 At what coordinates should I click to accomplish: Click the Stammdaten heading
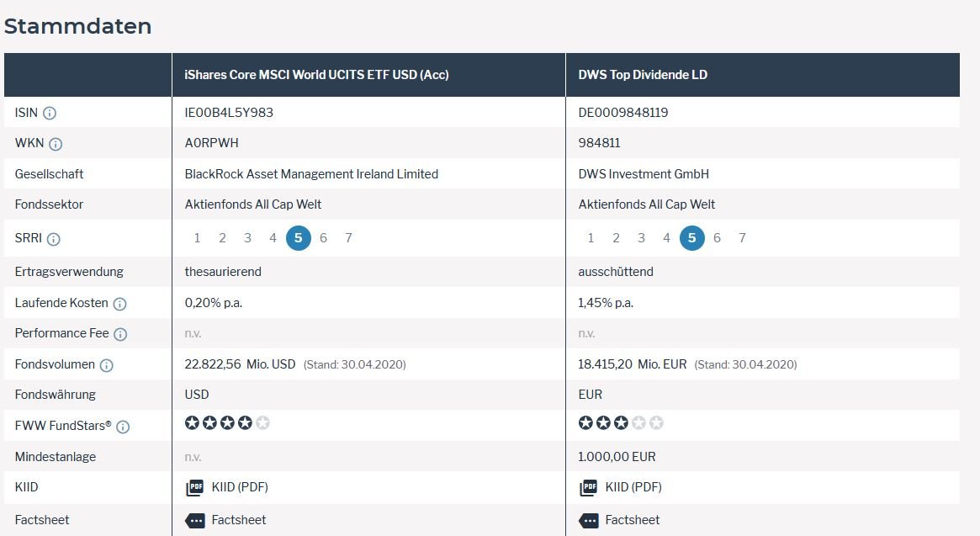(77, 26)
